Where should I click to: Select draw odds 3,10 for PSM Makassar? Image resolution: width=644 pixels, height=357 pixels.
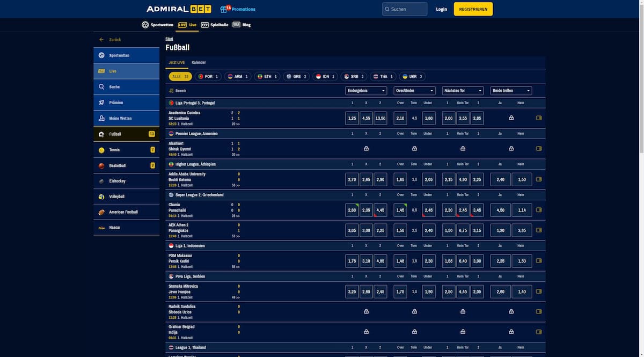[x=366, y=261]
